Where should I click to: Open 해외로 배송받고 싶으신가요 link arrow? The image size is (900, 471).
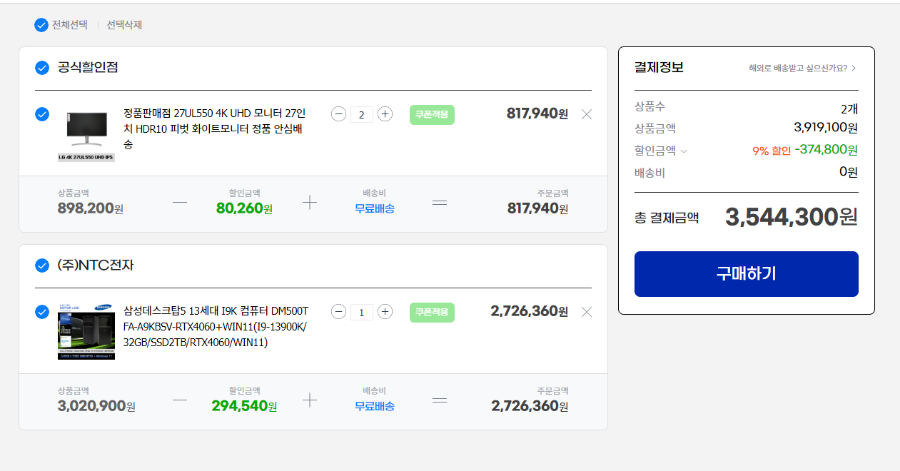(854, 68)
